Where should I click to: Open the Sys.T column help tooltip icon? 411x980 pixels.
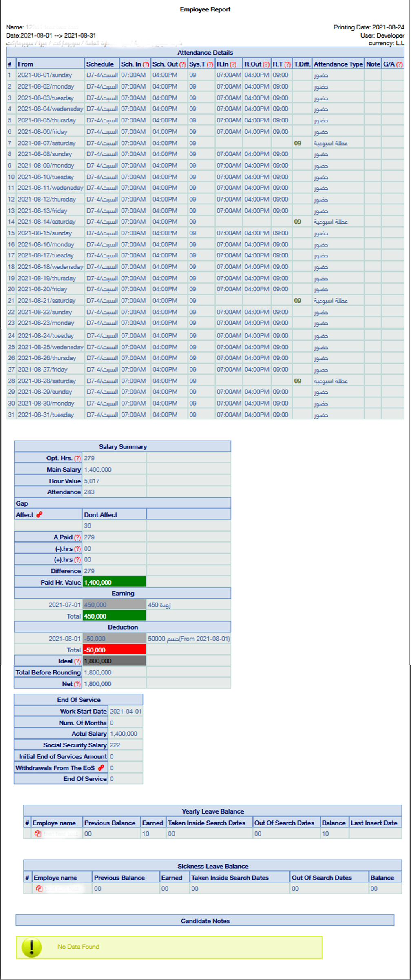point(210,64)
